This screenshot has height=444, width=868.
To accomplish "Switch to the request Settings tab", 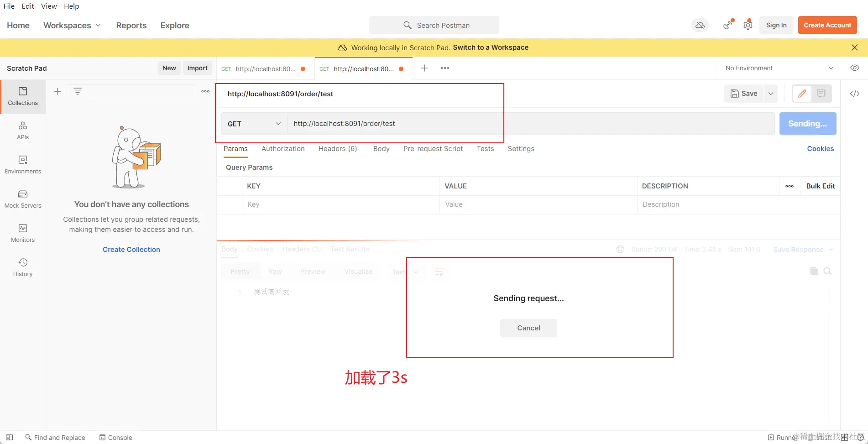I will coord(521,149).
